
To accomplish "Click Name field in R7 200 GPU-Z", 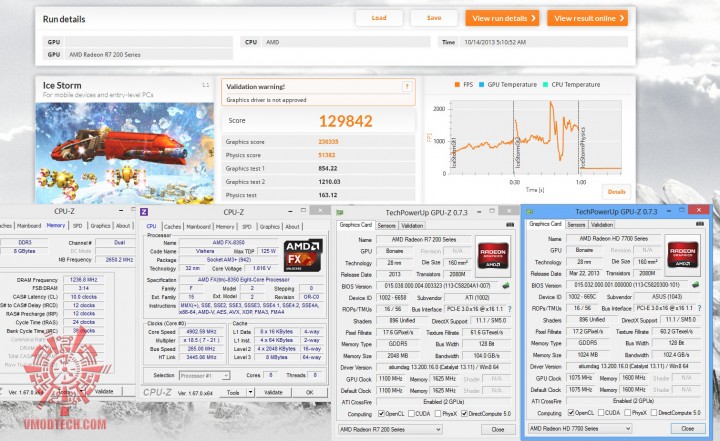I will click(x=423, y=239).
